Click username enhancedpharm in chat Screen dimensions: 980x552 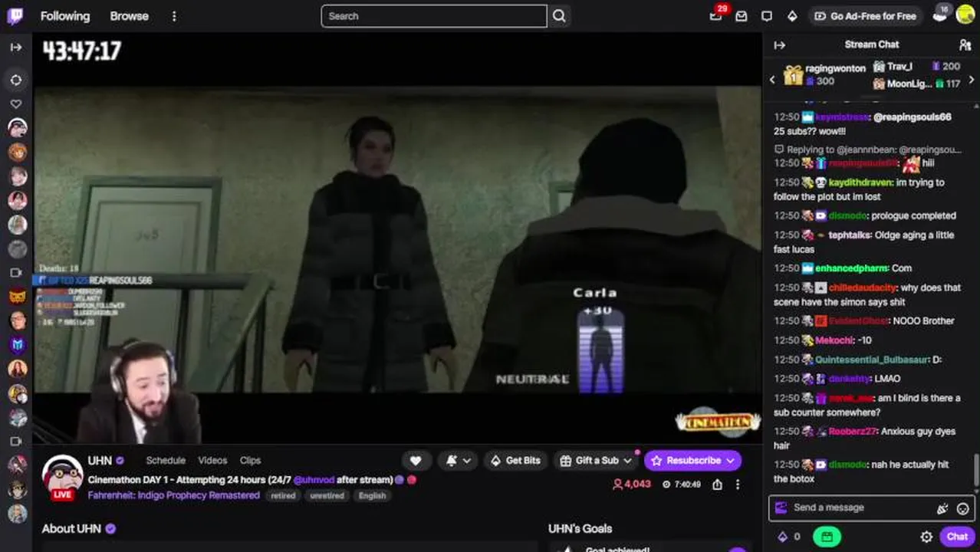point(851,268)
